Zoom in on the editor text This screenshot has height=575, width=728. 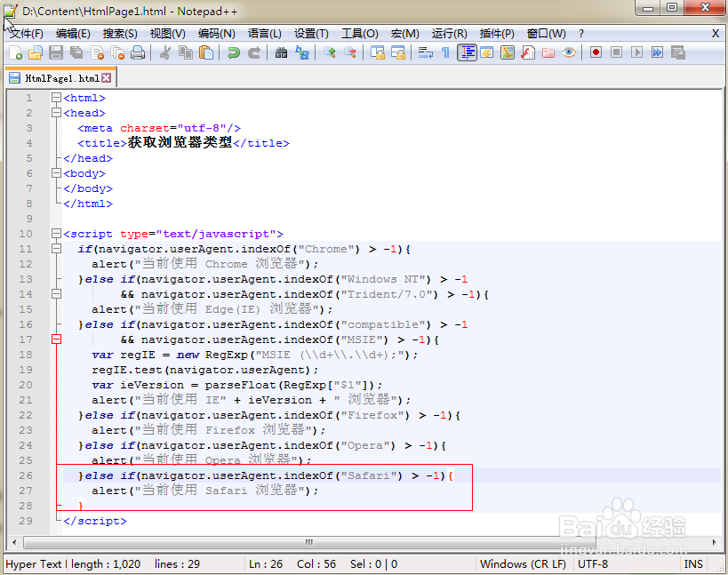[329, 53]
